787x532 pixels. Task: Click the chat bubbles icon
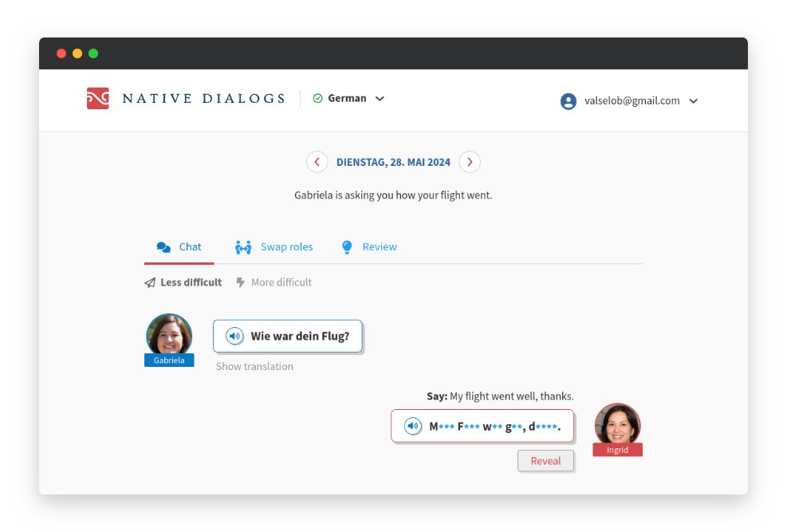[163, 247]
